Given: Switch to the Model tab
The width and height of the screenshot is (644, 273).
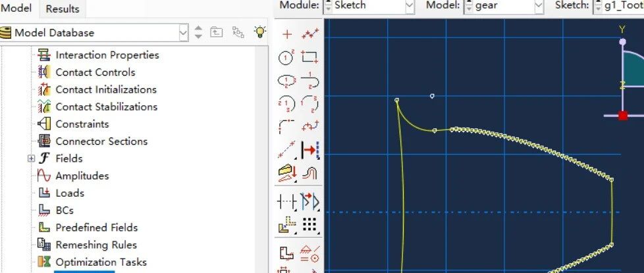Looking at the screenshot, I should pyautogui.click(x=16, y=8).
